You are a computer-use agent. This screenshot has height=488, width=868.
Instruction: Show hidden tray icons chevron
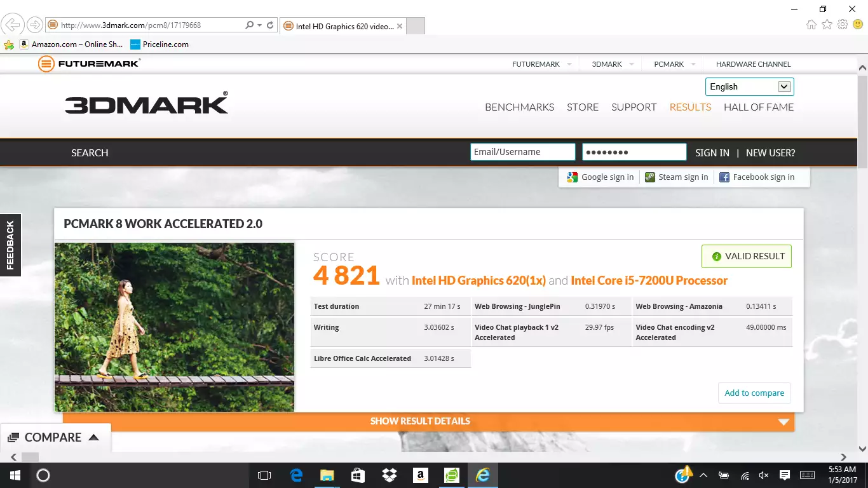click(703, 475)
